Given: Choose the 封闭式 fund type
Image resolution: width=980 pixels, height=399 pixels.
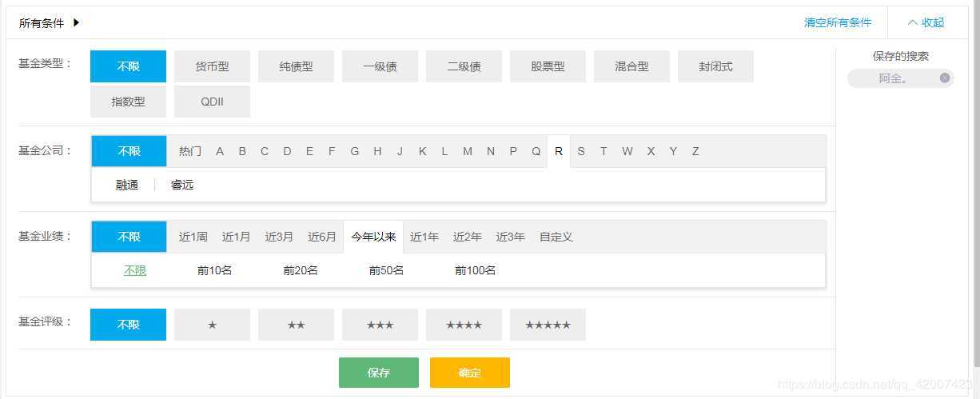Looking at the screenshot, I should [x=715, y=66].
